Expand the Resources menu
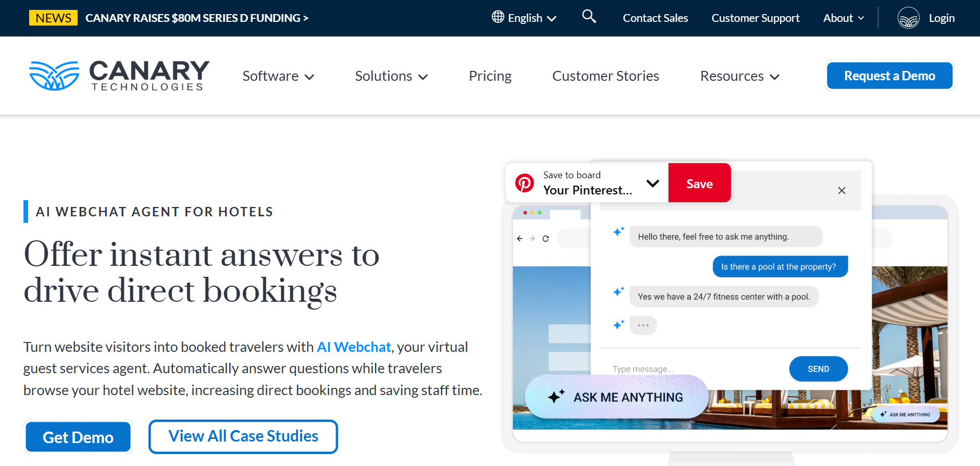 tap(740, 76)
